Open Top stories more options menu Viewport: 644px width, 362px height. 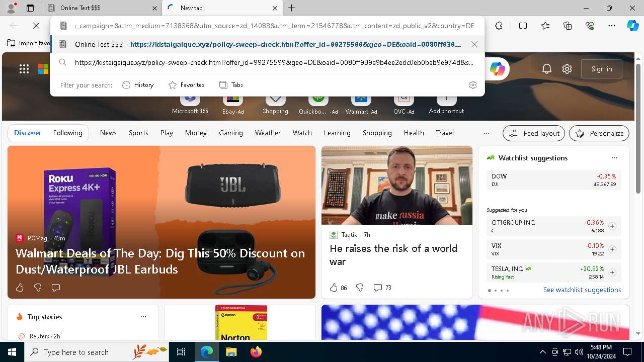pos(143,317)
